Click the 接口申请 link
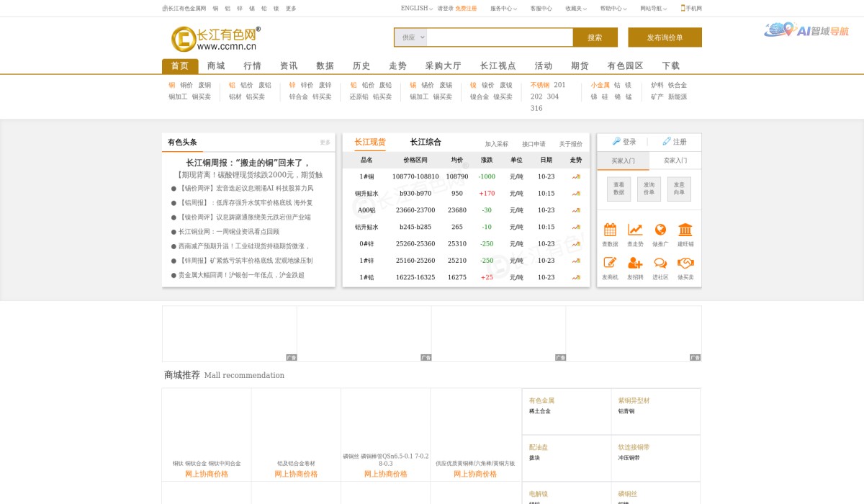The image size is (864, 504). (534, 144)
